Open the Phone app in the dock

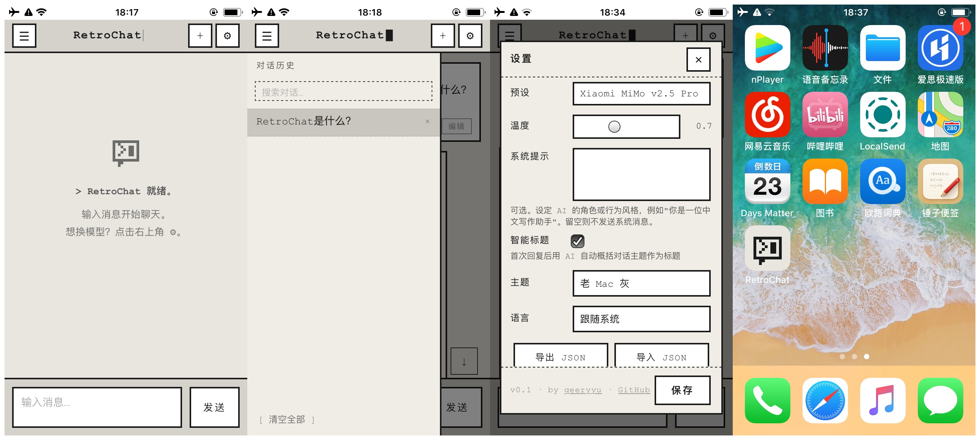[x=767, y=401]
